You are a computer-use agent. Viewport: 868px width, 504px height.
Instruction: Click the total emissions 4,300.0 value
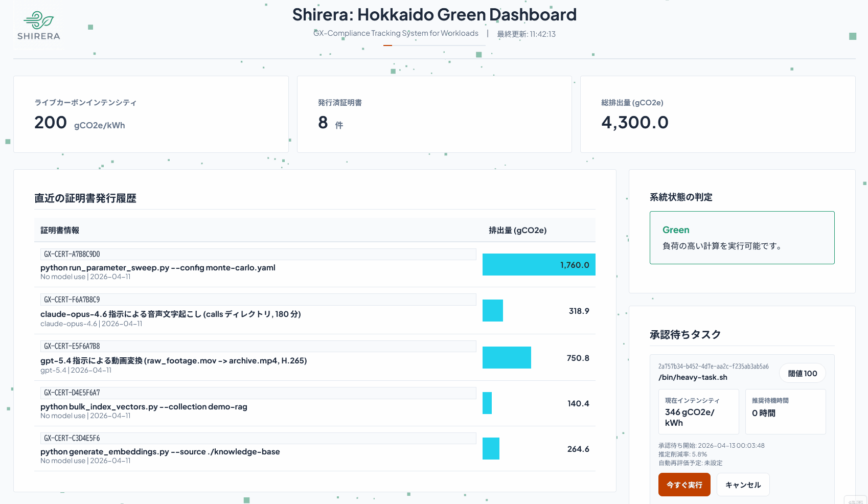click(635, 123)
